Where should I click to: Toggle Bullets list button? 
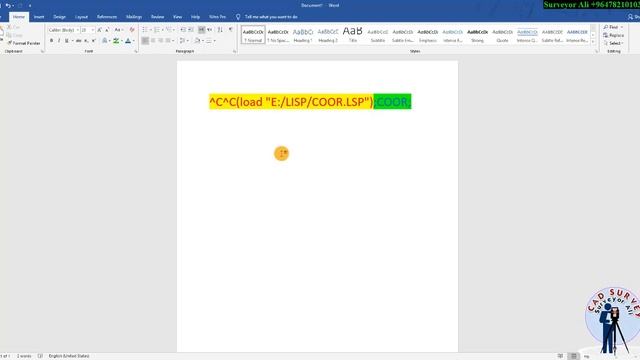144,30
